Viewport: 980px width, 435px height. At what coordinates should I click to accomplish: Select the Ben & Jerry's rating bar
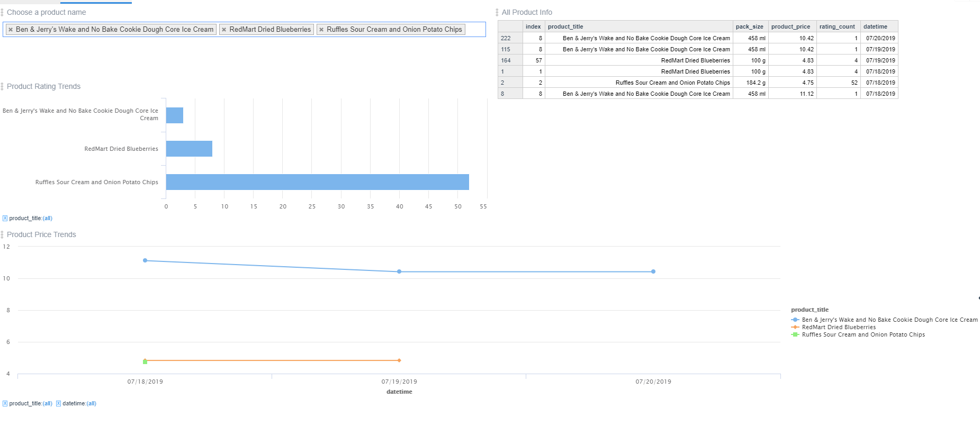[175, 115]
